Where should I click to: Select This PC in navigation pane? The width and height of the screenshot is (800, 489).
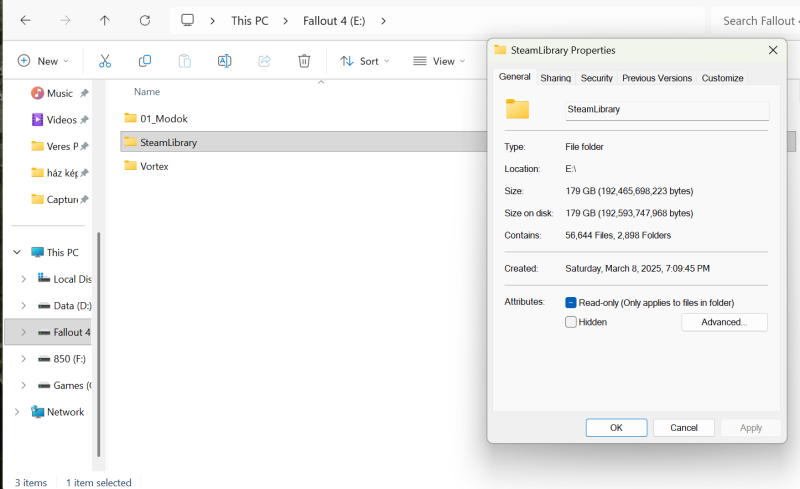[55, 253]
